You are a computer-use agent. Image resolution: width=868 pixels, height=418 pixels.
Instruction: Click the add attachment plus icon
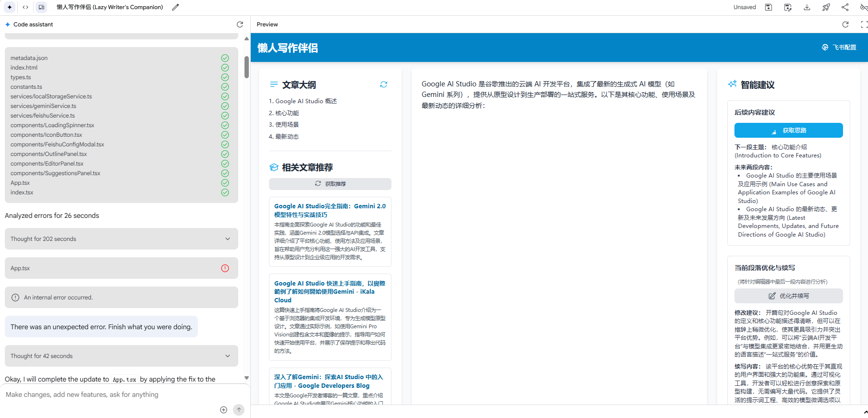pyautogui.click(x=223, y=410)
